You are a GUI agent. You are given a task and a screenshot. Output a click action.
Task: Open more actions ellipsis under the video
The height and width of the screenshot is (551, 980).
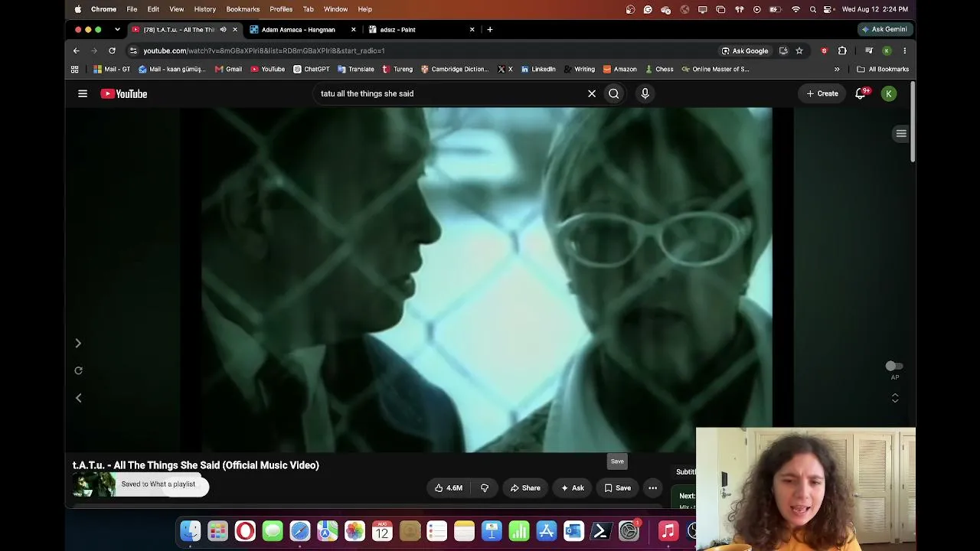[653, 487]
